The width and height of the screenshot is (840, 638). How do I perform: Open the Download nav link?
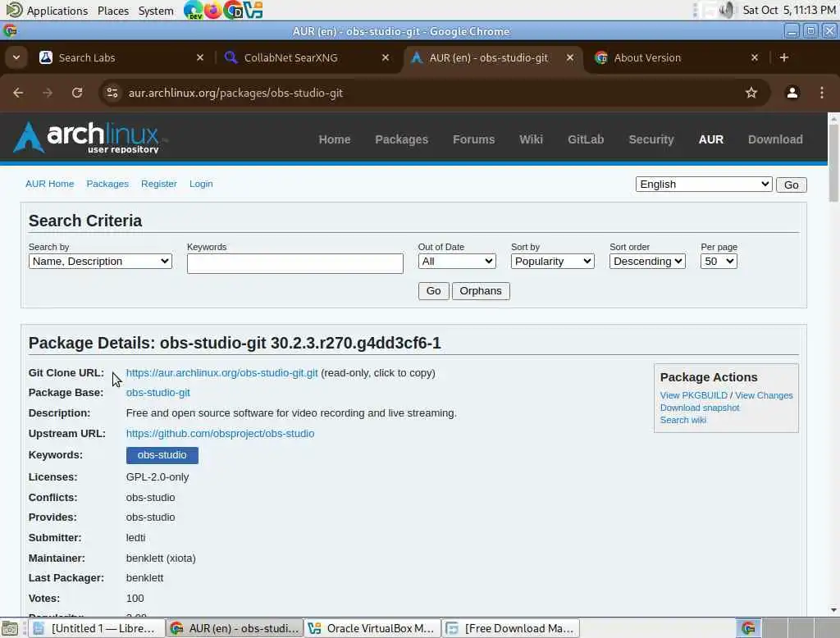pos(775,139)
